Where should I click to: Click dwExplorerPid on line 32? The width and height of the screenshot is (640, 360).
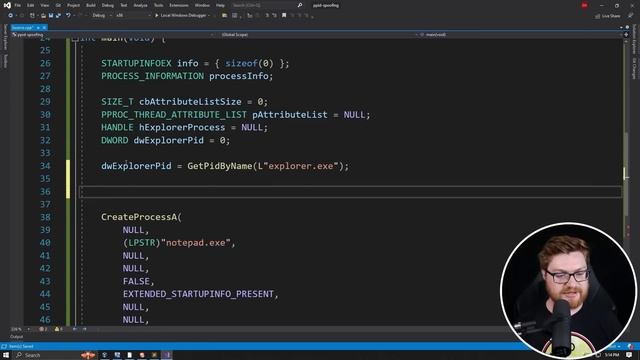click(169, 140)
